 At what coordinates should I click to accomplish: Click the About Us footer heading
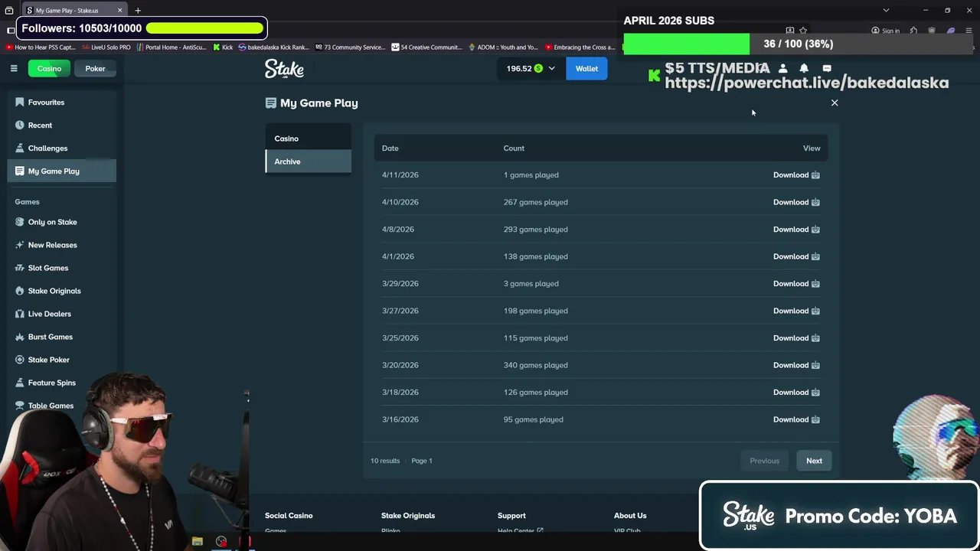pyautogui.click(x=630, y=516)
